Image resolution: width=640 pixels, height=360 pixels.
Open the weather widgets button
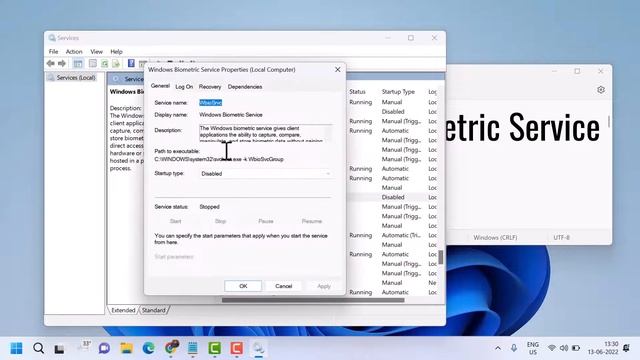click(x=84, y=347)
